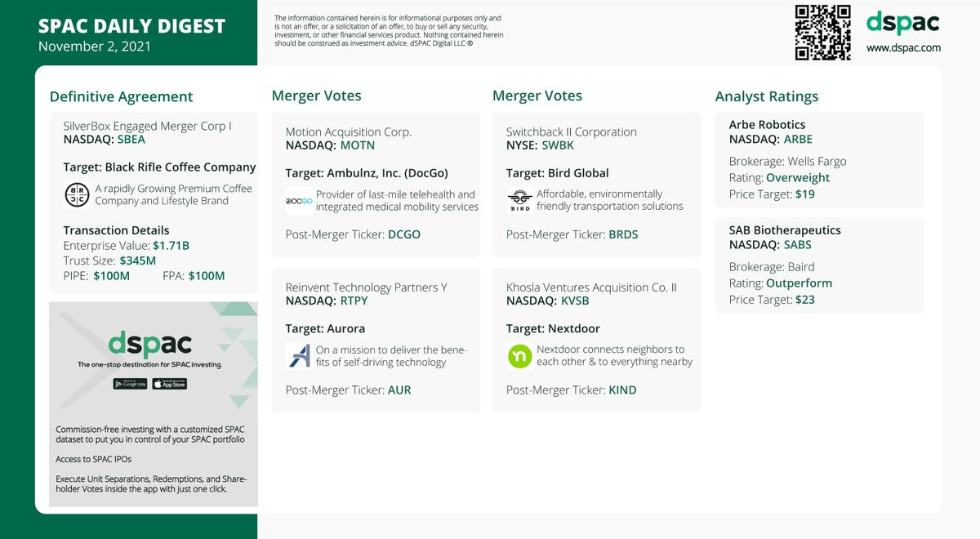Click the dspac logo in the ad banner
980x539 pixels.
150,343
